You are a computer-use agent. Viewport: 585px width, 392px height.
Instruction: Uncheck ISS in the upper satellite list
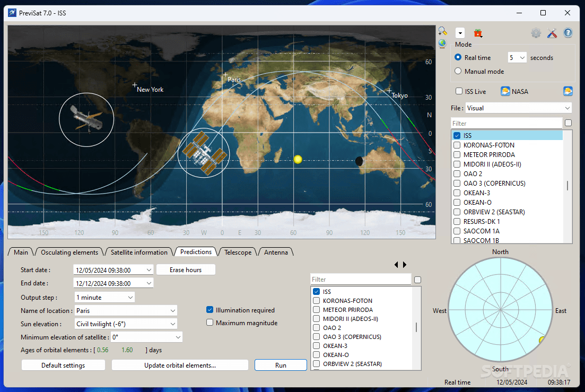[457, 135]
